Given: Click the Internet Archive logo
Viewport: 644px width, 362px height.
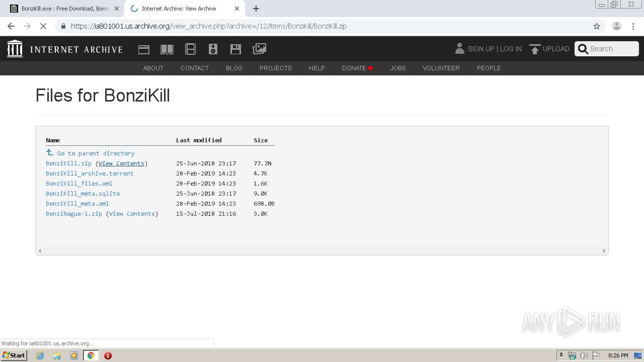Looking at the screenshot, I should [65, 49].
